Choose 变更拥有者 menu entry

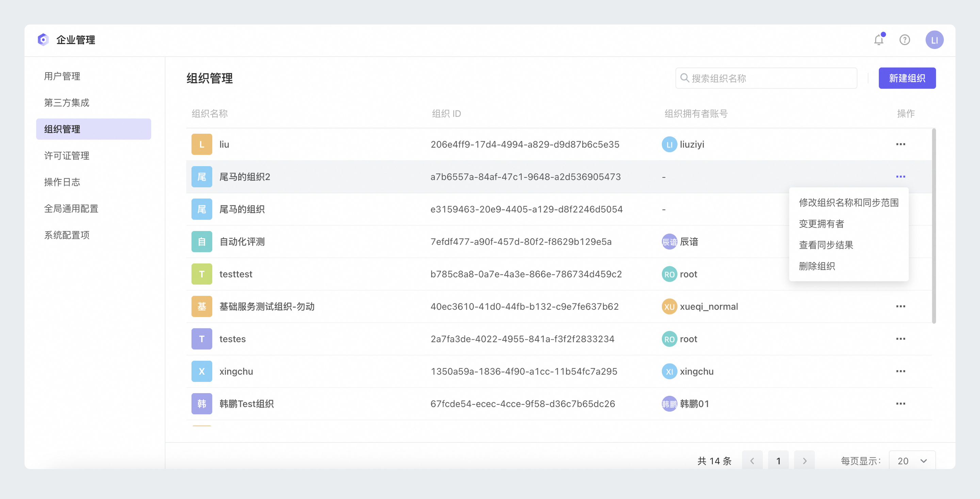848,224
